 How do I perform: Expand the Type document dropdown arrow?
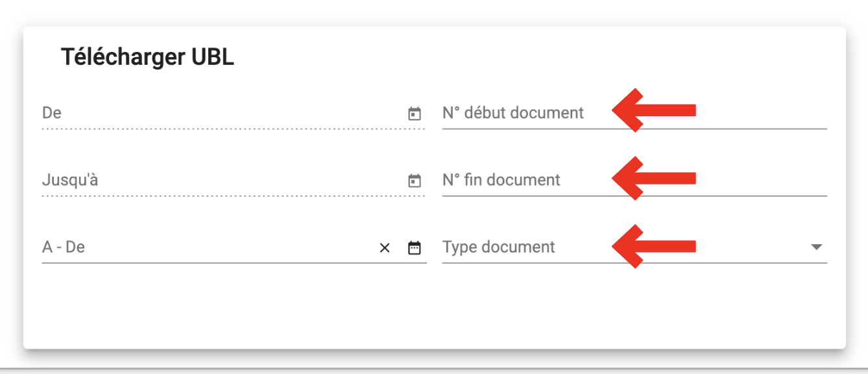[x=816, y=247]
